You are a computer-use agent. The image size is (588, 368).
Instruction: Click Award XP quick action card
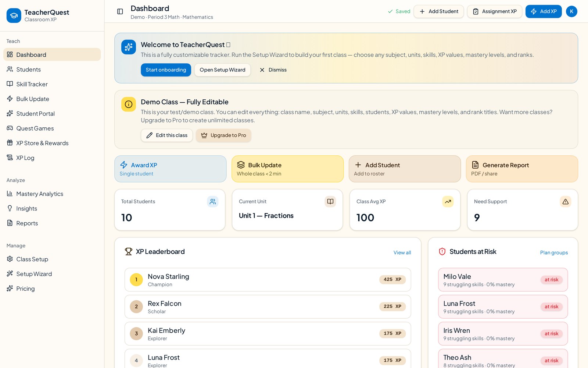point(171,169)
